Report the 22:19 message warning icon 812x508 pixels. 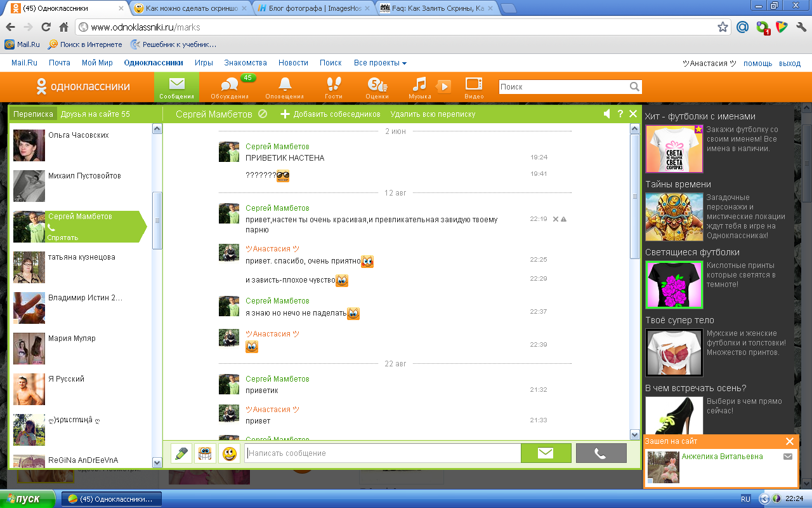point(563,219)
